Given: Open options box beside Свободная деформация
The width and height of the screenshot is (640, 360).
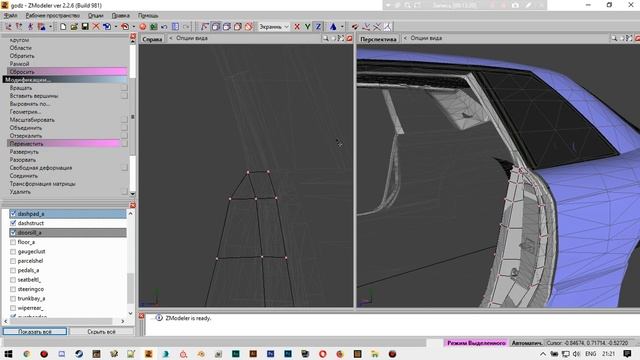Looking at the screenshot, I should [124, 168].
